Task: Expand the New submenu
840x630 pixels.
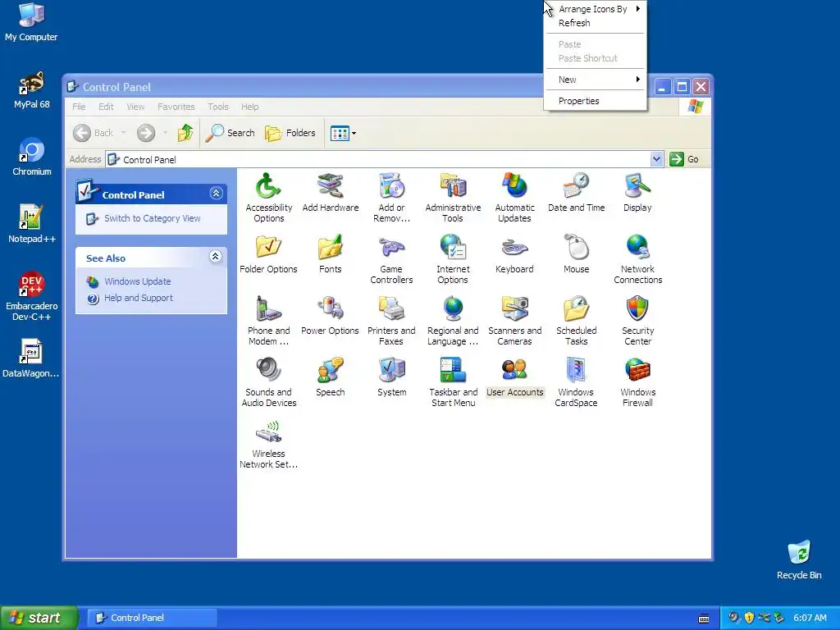Action: click(596, 80)
